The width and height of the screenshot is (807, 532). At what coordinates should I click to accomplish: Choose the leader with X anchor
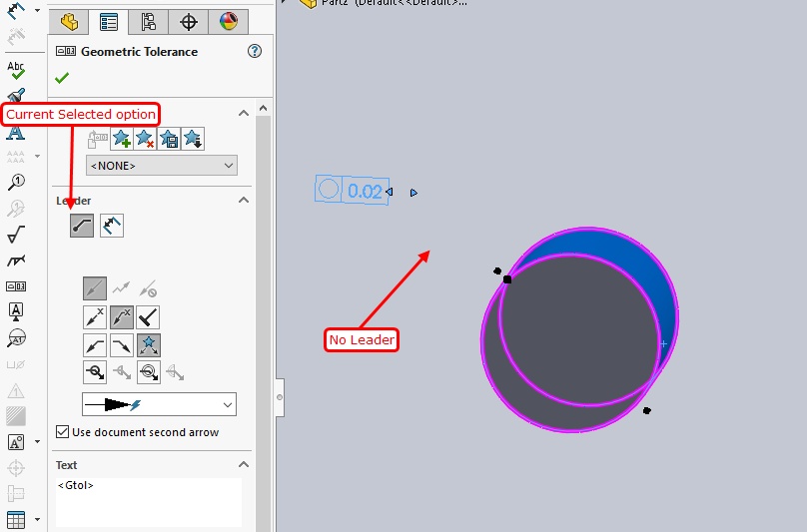95,317
